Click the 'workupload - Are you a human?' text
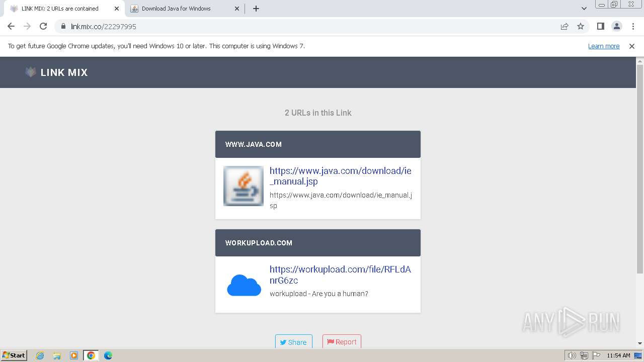The width and height of the screenshot is (644, 362). [319, 294]
